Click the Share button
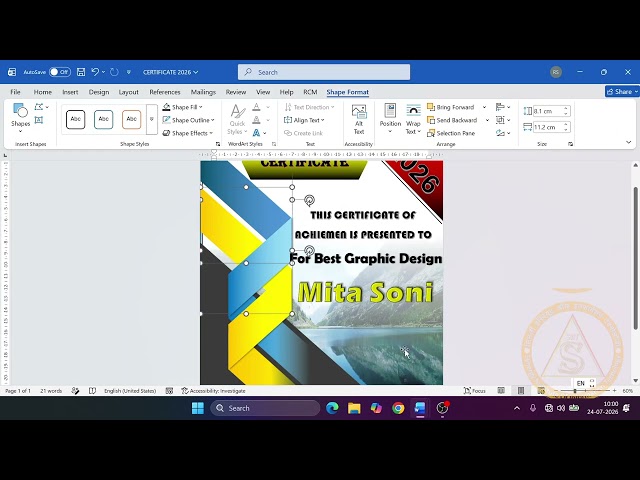 622,92
